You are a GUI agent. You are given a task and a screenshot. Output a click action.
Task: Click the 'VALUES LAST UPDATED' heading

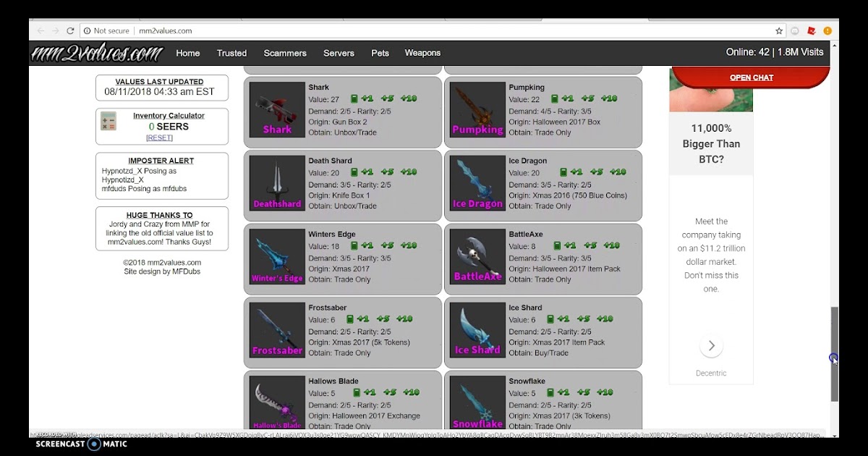click(159, 82)
